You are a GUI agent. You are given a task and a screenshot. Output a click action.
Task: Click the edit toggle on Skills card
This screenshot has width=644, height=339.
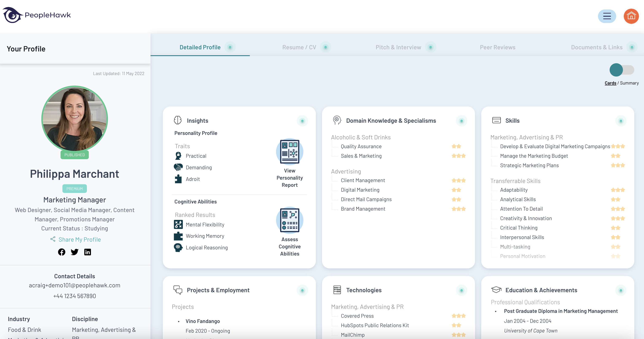[621, 121]
